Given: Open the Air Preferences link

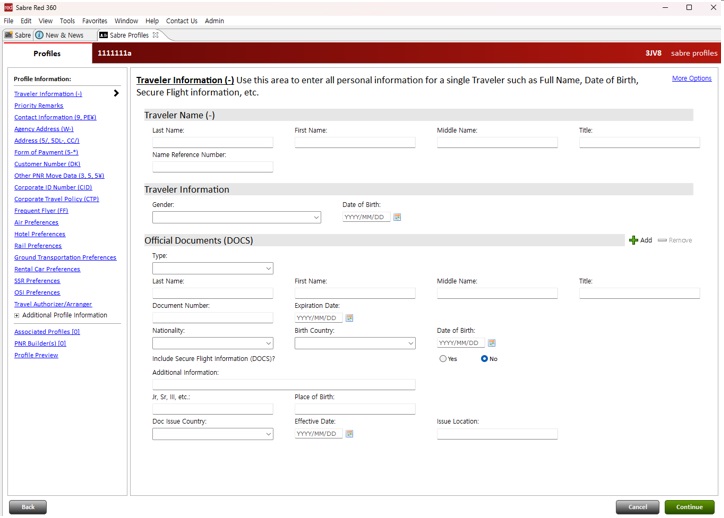Looking at the screenshot, I should 36,223.
